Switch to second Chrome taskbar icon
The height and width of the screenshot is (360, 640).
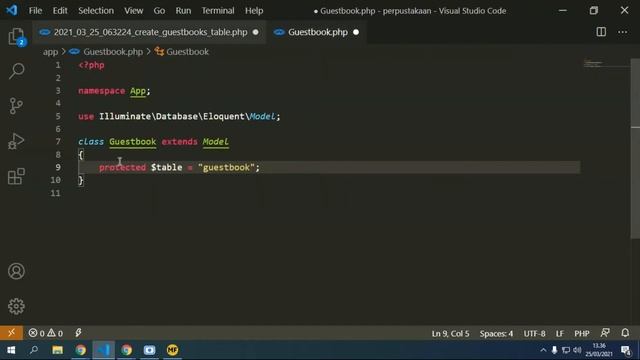pyautogui.click(x=127, y=350)
